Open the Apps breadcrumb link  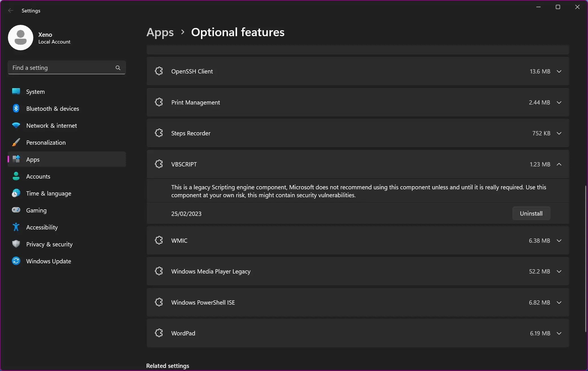(x=160, y=32)
